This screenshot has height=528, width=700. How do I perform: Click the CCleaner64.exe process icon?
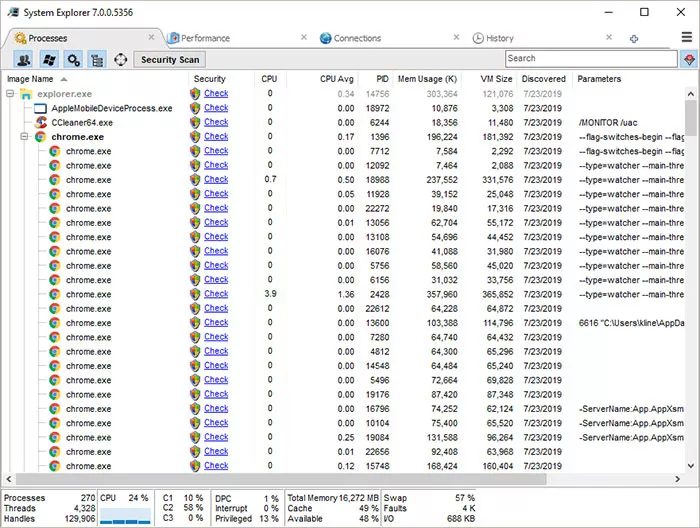(41, 122)
